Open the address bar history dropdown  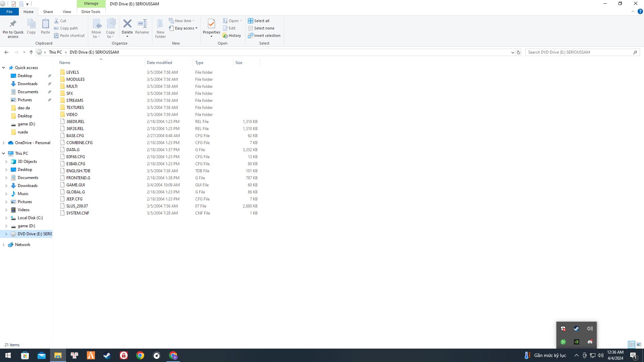pyautogui.click(x=512, y=52)
